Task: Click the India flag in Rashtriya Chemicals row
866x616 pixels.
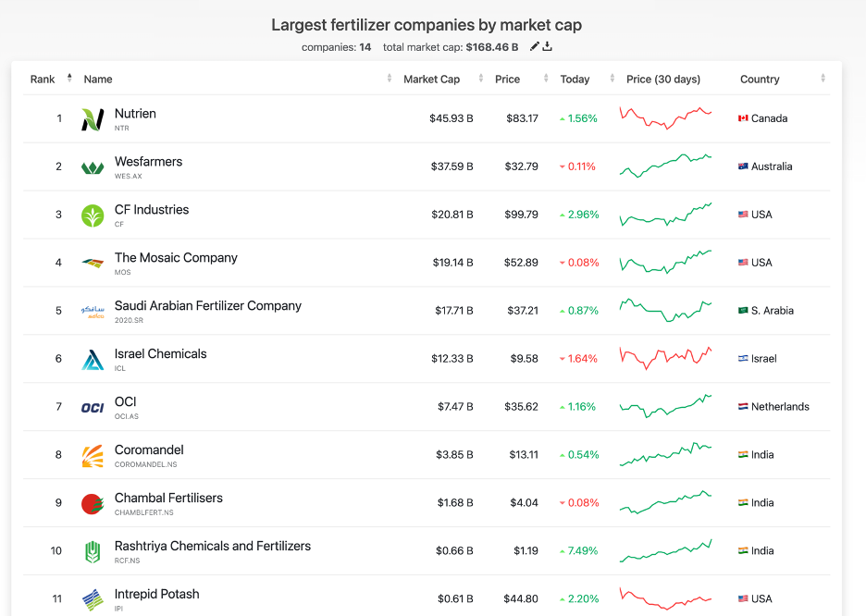Action: pyautogui.click(x=743, y=550)
